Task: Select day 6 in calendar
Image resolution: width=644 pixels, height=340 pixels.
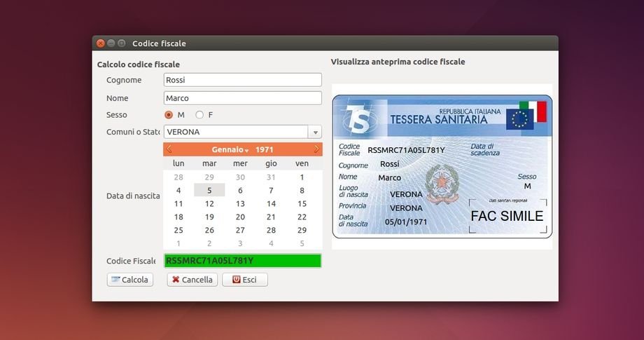Action: pyautogui.click(x=240, y=191)
